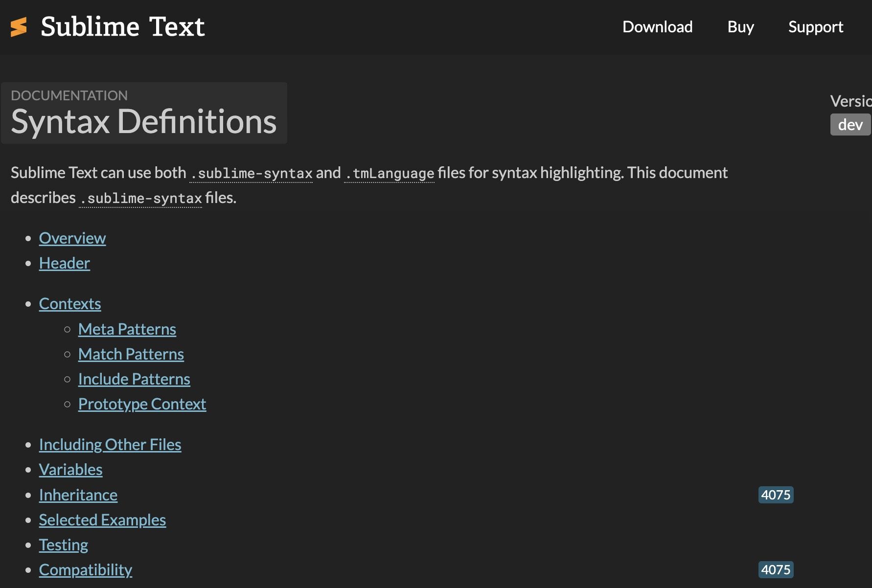Jump to the Variables section
This screenshot has height=588, width=872.
coord(71,470)
